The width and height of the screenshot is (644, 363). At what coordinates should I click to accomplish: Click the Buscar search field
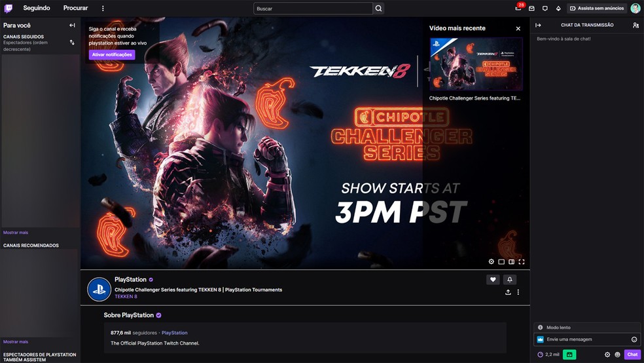tap(313, 9)
